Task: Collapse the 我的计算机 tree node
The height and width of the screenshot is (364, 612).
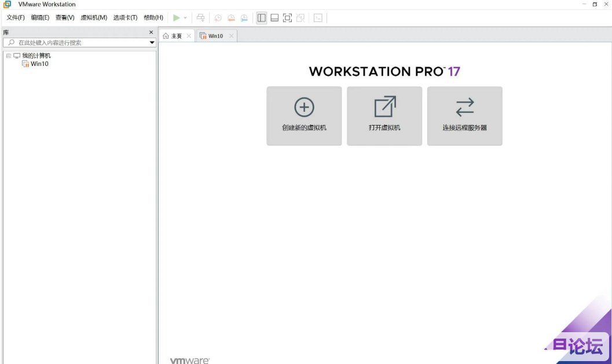Action: pos(9,56)
